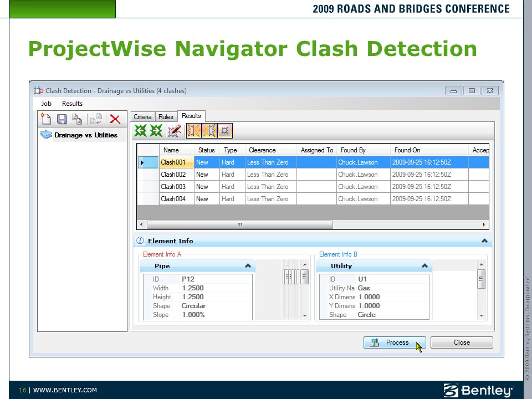The height and width of the screenshot is (399, 532).
Task: Click Clash004 Found On timestamp
Action: click(x=422, y=199)
